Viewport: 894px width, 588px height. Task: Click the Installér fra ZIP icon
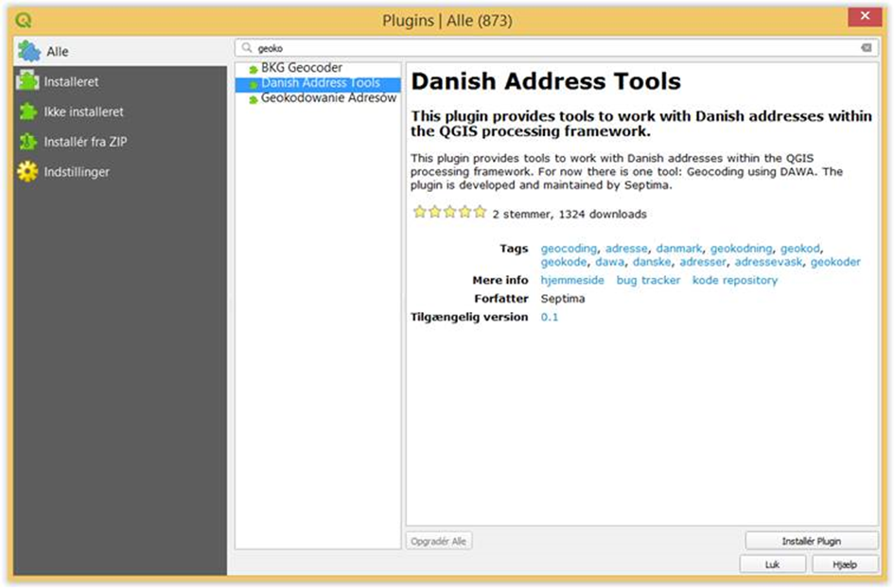28,142
